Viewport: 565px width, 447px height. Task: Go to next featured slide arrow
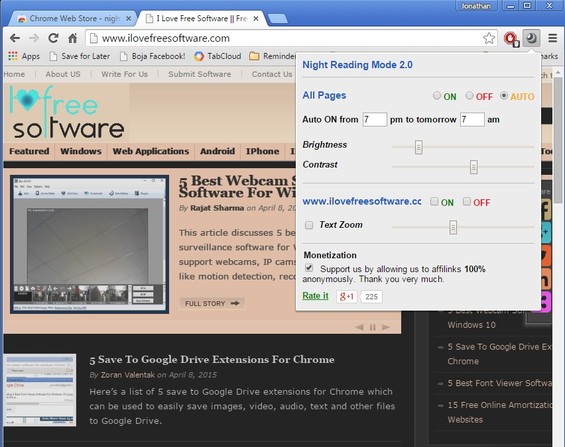pyautogui.click(x=386, y=327)
